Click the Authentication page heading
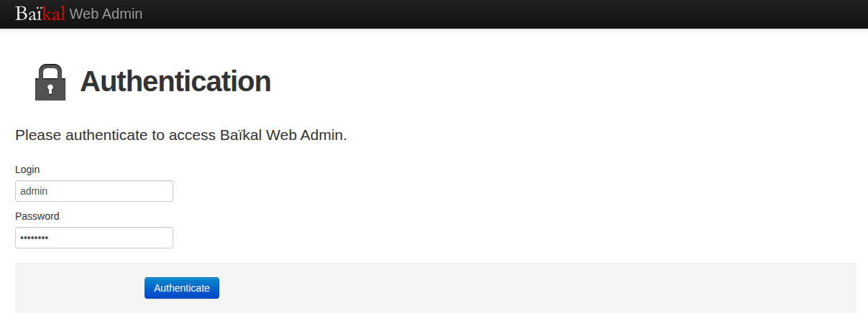 pos(175,82)
